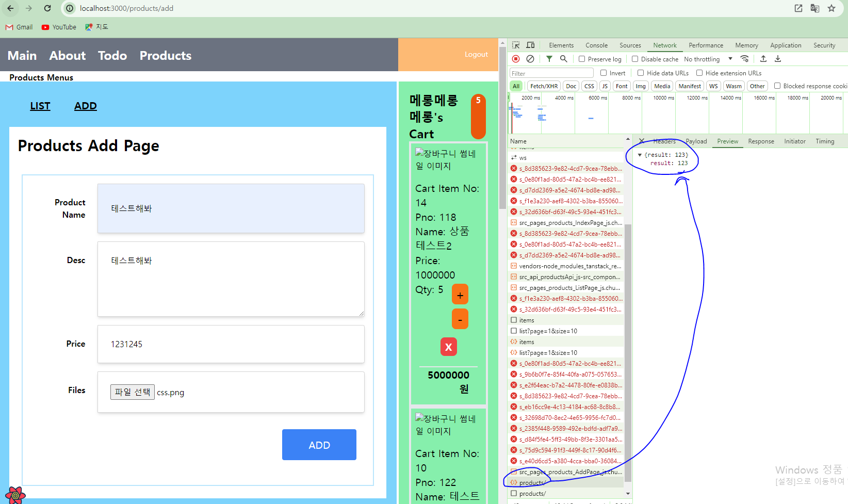848x504 pixels.
Task: Click the DevTools inspect element icon
Action: [516, 45]
